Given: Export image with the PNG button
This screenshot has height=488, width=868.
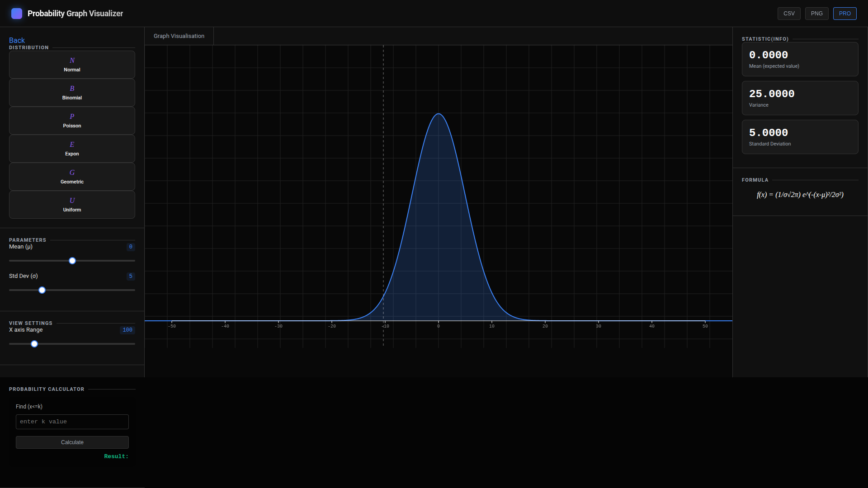Looking at the screenshot, I should coord(816,14).
